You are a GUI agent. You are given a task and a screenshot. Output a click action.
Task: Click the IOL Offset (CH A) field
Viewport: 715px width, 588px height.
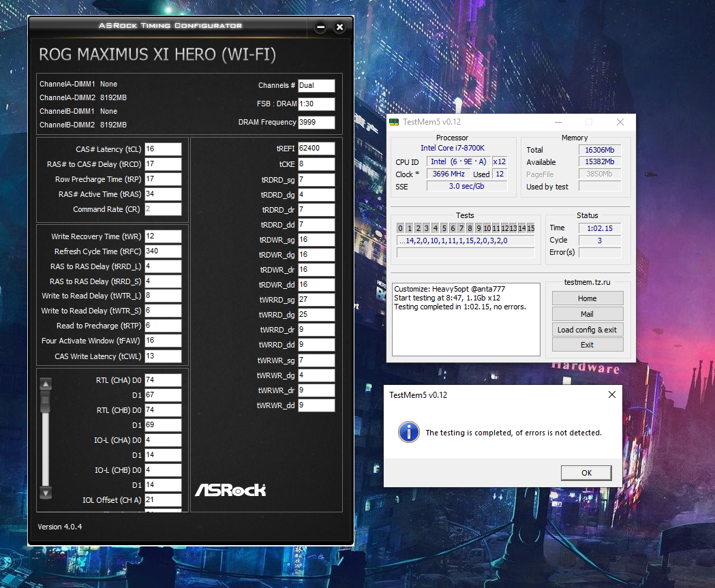click(164, 500)
